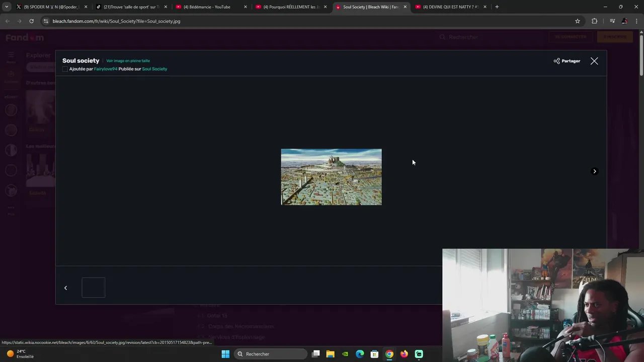Open File Explorer from the taskbar

click(331, 354)
